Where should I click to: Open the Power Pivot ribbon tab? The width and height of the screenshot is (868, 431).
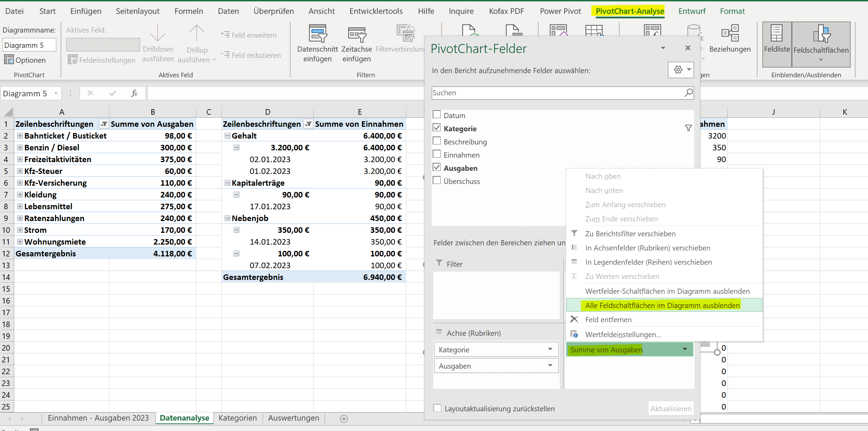560,11
